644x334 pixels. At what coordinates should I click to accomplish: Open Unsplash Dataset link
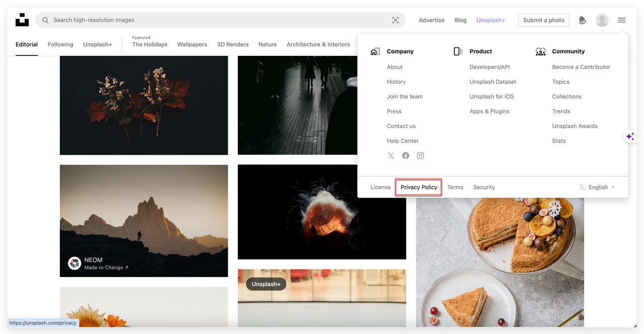click(493, 82)
